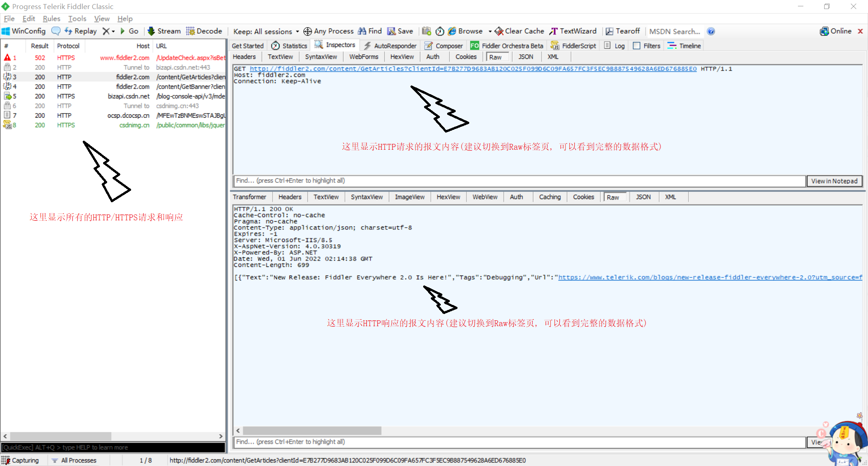The height and width of the screenshot is (466, 868).
Task: Select the response Caching tab
Action: point(550,197)
